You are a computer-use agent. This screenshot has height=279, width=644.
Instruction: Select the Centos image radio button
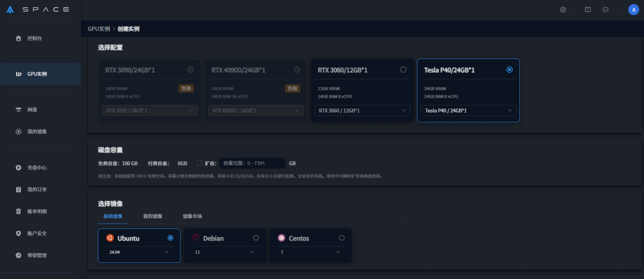point(342,238)
